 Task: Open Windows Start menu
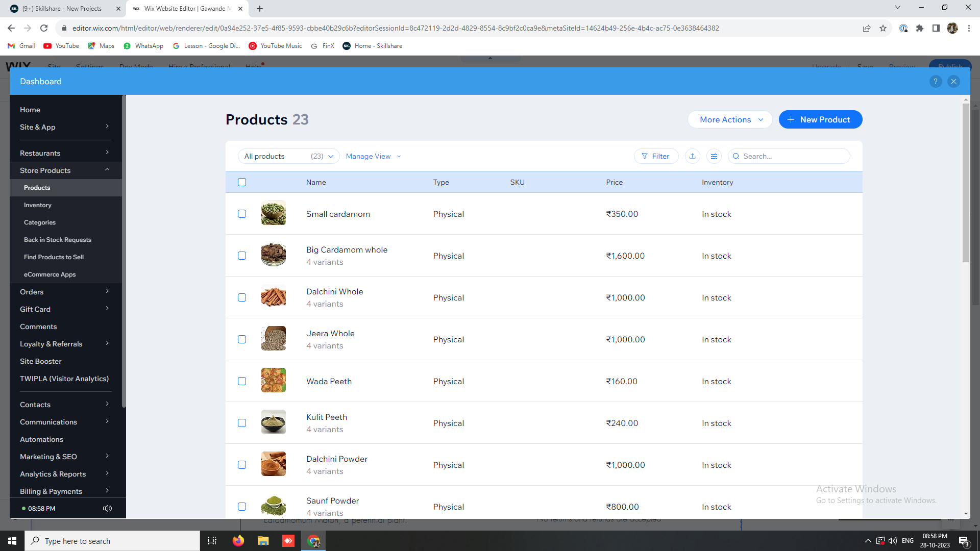[12, 541]
